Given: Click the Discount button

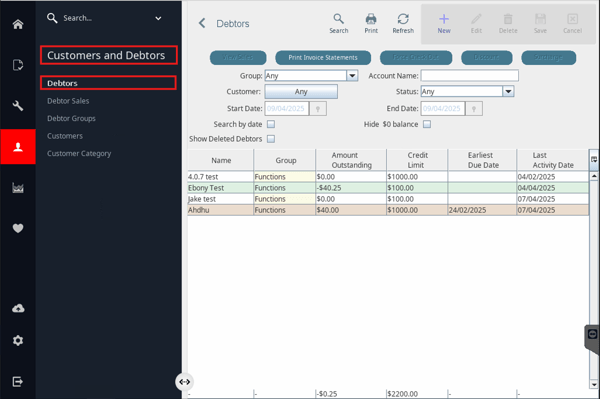Looking at the screenshot, I should point(487,58).
